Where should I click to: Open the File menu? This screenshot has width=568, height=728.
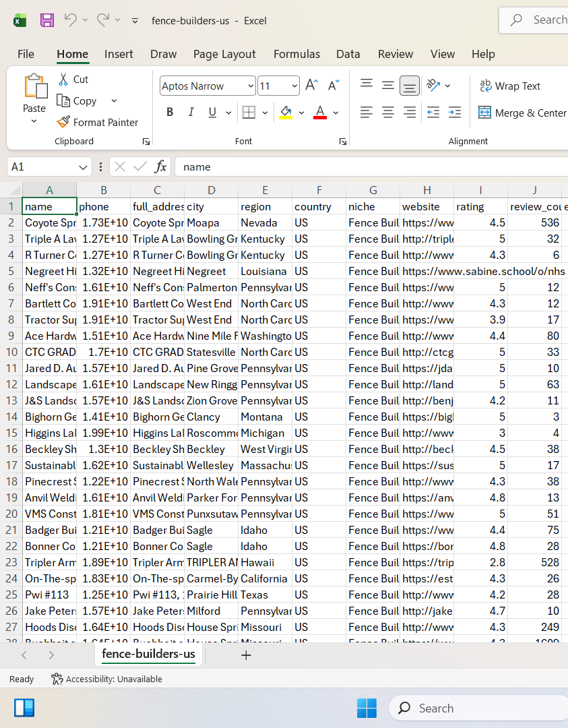point(26,54)
